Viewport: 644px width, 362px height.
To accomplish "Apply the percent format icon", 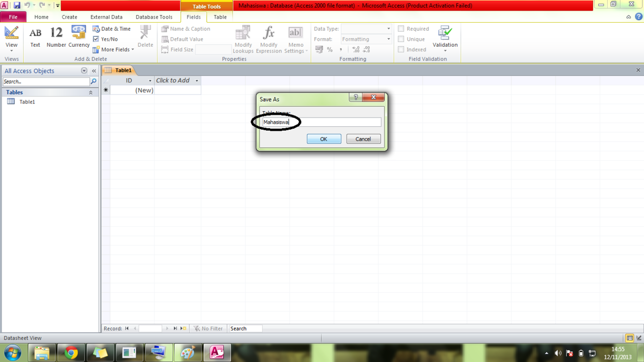I will point(330,50).
